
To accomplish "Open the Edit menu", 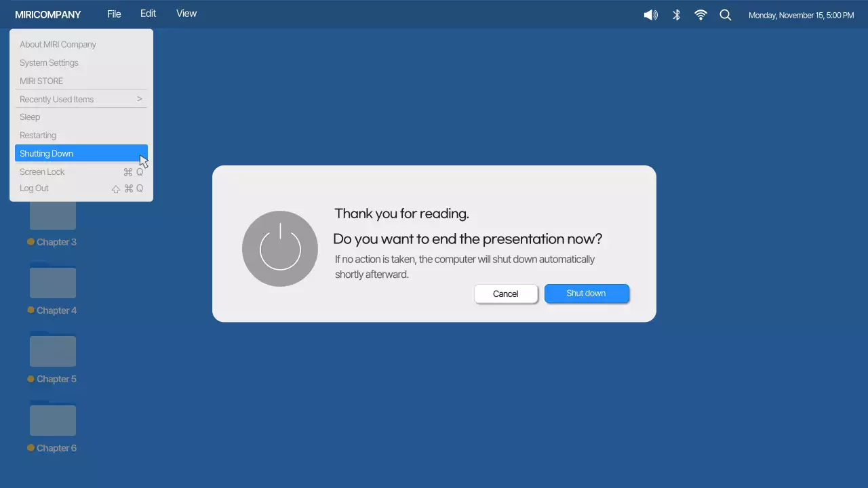I will click(x=148, y=14).
